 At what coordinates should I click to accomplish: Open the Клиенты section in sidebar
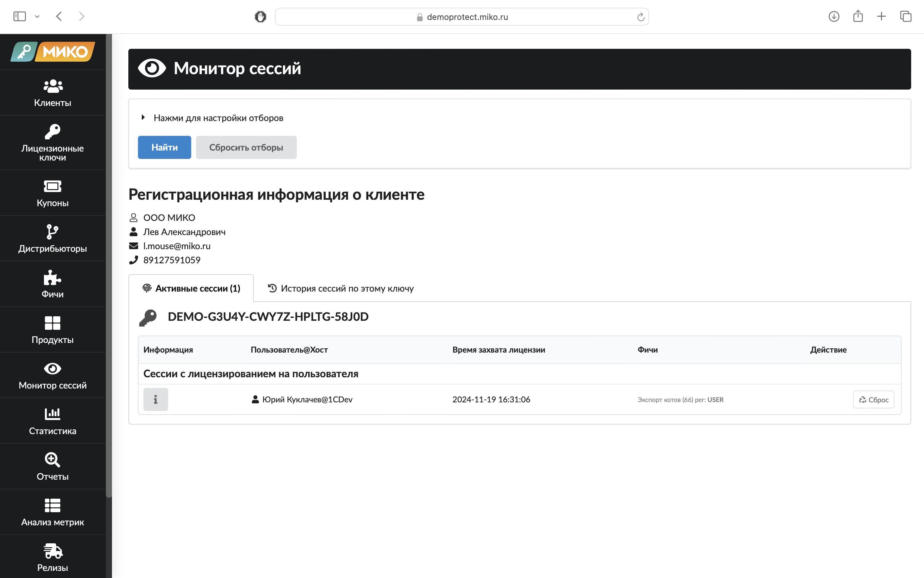53,93
